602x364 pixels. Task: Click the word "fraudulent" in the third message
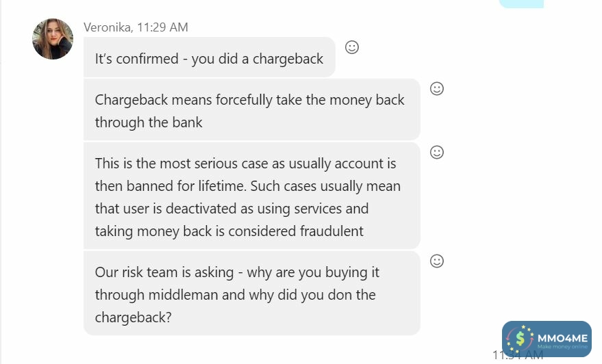(x=331, y=231)
